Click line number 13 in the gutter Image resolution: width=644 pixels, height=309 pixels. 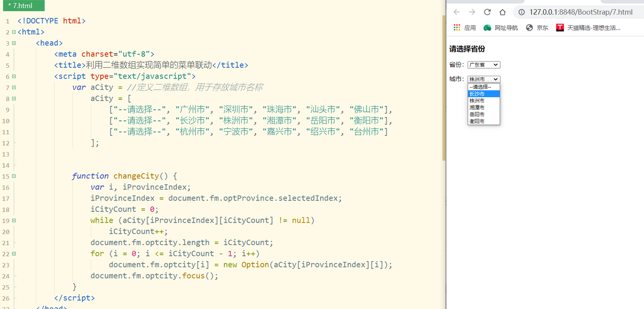click(6, 154)
